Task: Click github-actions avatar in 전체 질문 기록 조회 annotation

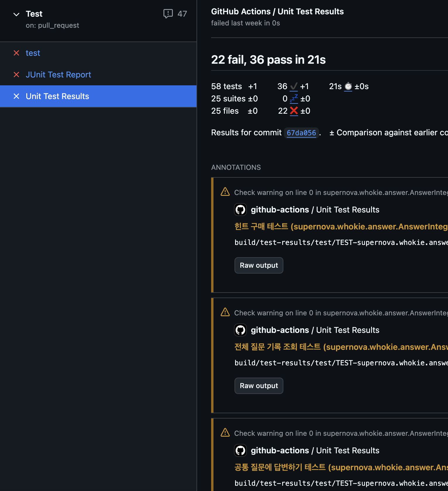Action: point(240,330)
